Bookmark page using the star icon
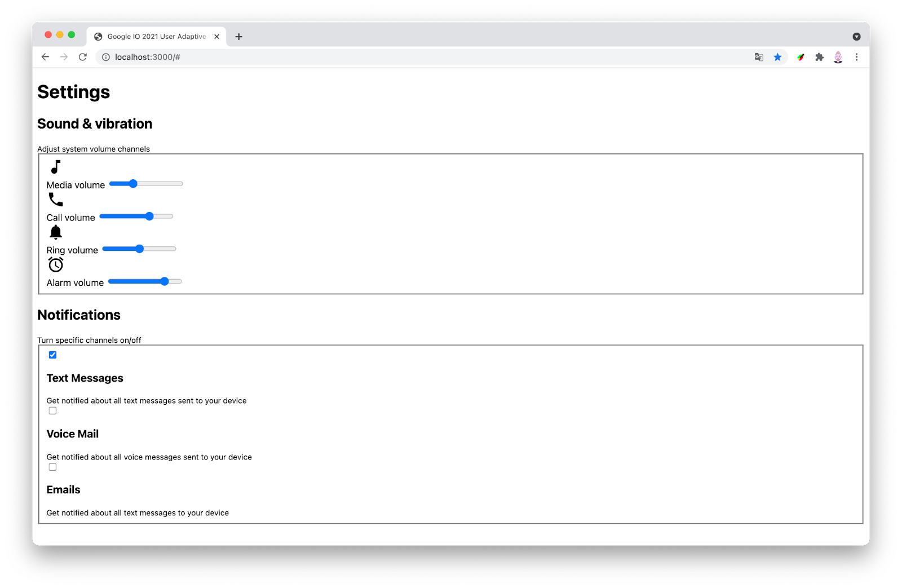The height and width of the screenshot is (588, 902). 777,57
